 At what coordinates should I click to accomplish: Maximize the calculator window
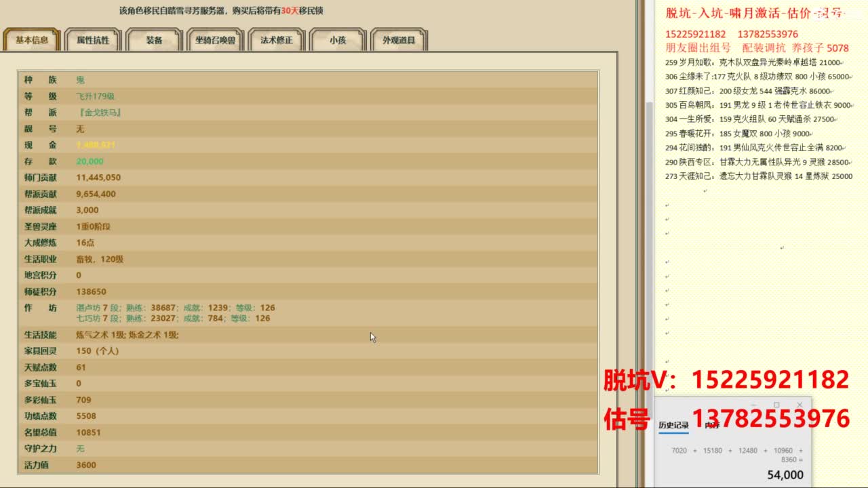coord(776,405)
